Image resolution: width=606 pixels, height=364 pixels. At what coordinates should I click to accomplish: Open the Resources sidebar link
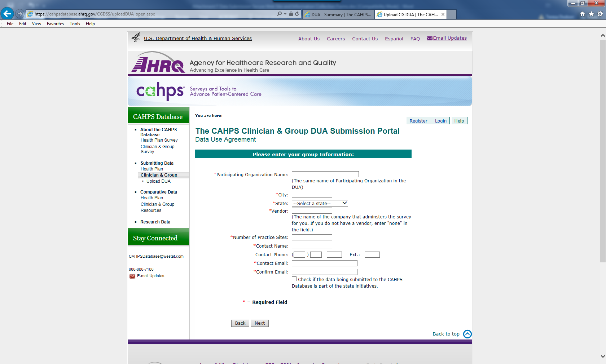tap(151, 210)
